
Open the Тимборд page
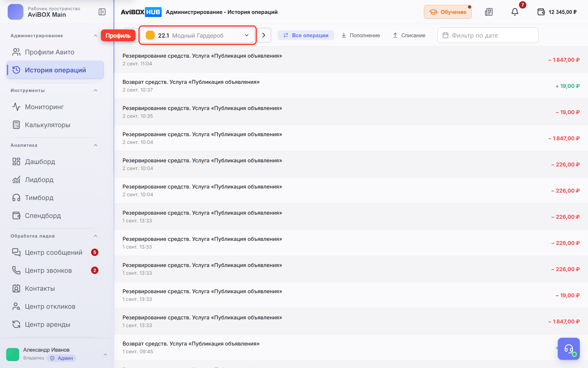pos(55,198)
